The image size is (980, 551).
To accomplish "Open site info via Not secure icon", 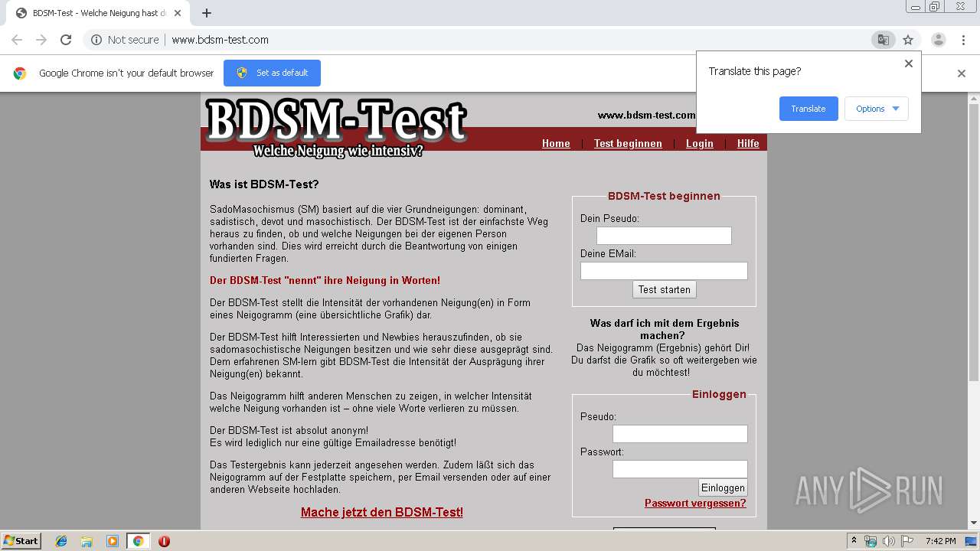I will coord(96,40).
